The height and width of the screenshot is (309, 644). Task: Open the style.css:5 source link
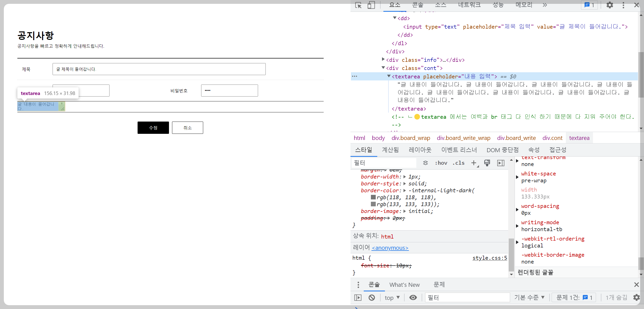pyautogui.click(x=490, y=258)
